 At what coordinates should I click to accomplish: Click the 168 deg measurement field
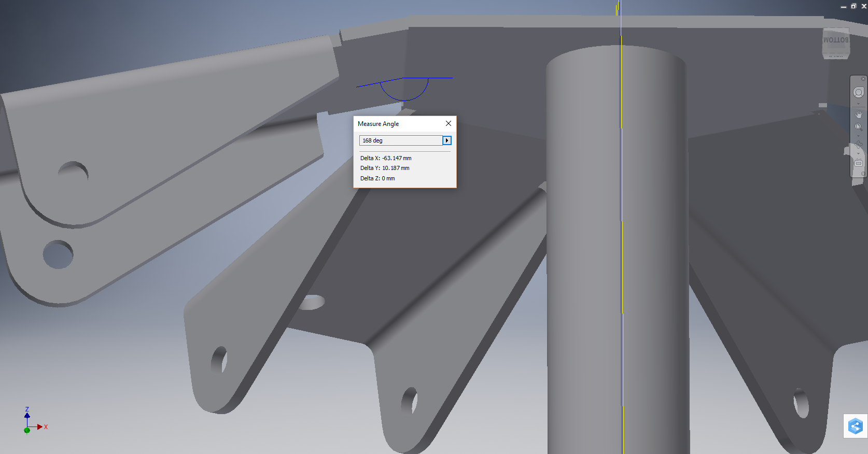(400, 140)
